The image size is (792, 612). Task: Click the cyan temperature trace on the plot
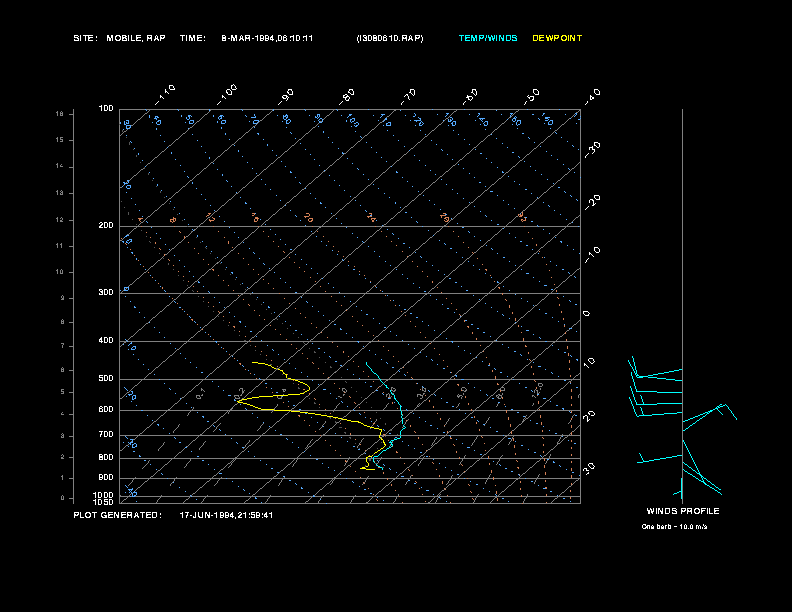point(401,409)
